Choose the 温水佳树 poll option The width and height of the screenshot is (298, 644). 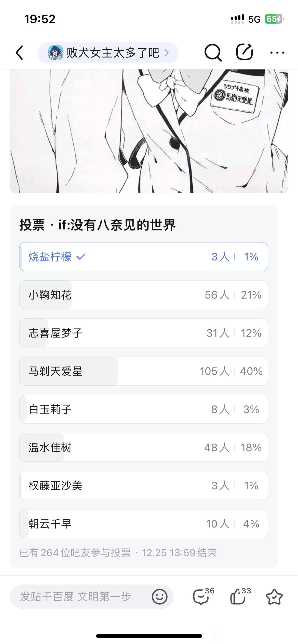(x=144, y=447)
